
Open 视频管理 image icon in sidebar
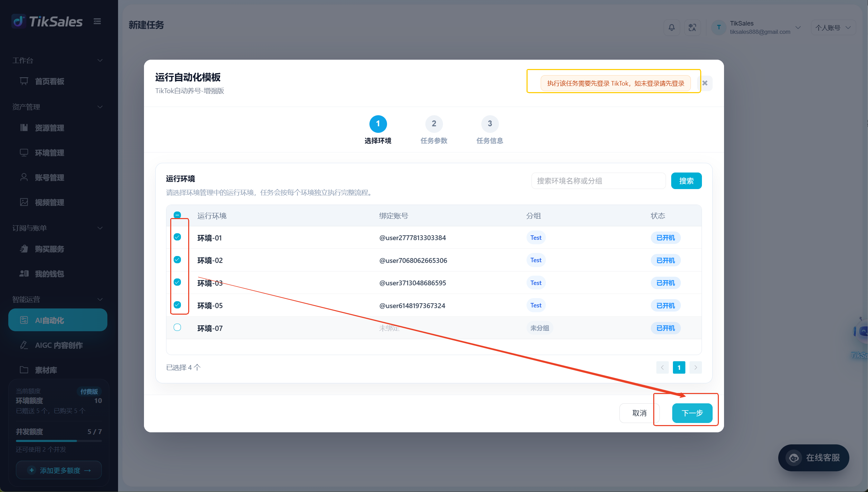tap(24, 202)
